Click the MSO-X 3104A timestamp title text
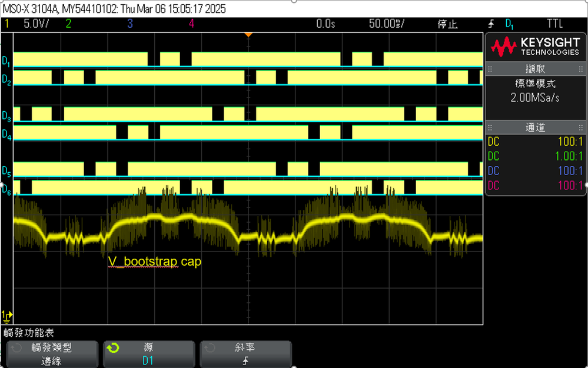Screen dimensions: 588x368 114,9
